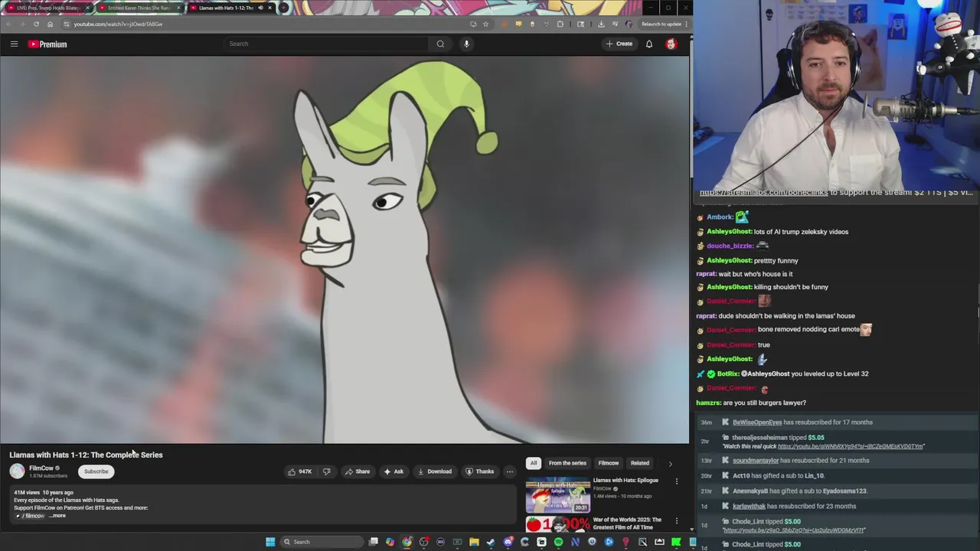
Task: Open the browser downloads icon
Action: coord(601,24)
